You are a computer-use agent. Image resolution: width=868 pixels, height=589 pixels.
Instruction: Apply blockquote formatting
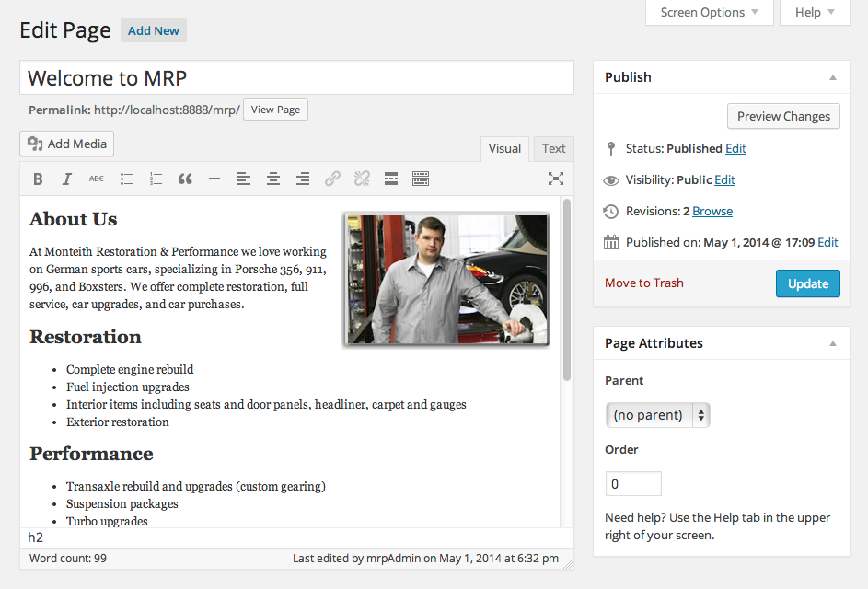pos(185,179)
